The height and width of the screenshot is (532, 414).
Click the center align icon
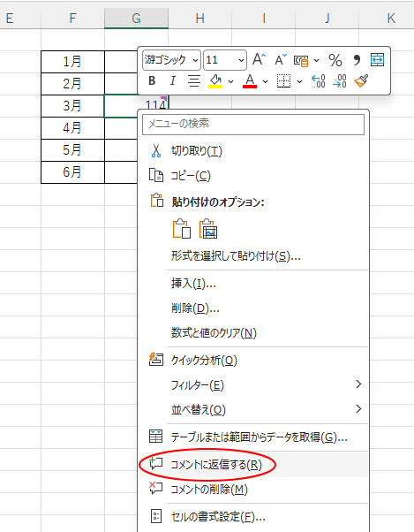pyautogui.click(x=194, y=80)
